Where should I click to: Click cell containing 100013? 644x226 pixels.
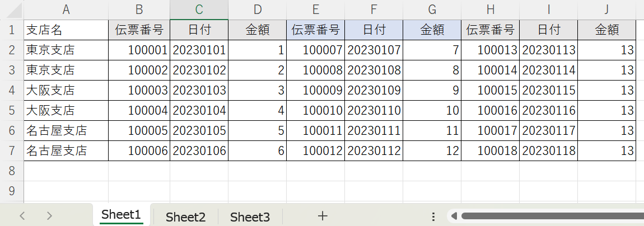point(491,50)
